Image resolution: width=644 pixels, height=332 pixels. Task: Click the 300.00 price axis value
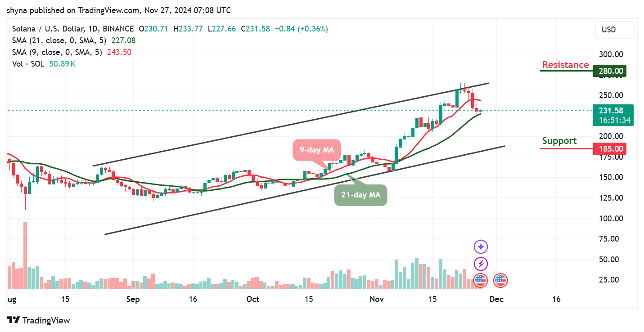tap(611, 54)
